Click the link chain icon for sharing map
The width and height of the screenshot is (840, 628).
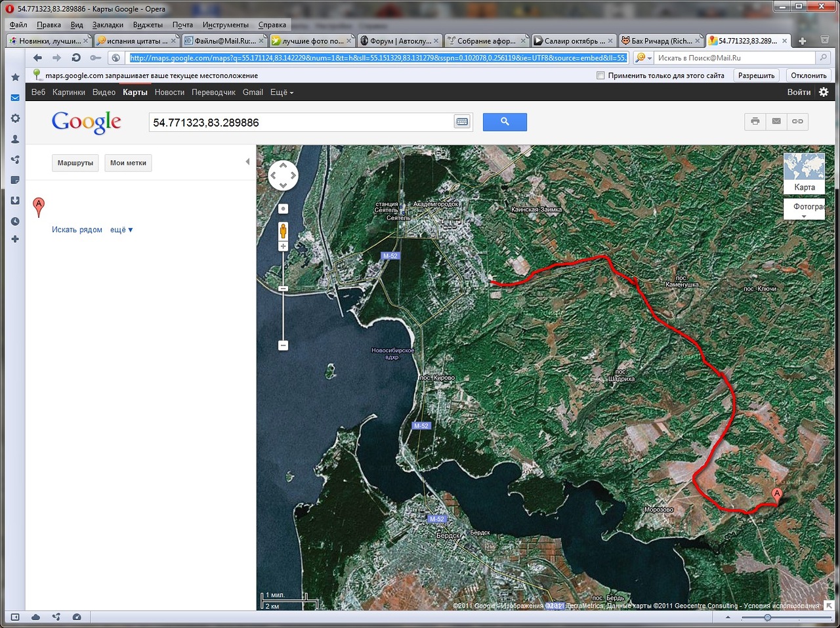tap(797, 121)
